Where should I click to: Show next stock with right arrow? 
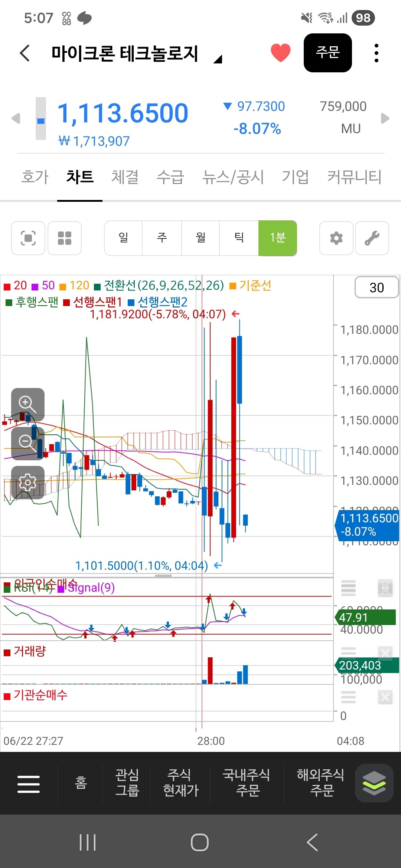385,118
